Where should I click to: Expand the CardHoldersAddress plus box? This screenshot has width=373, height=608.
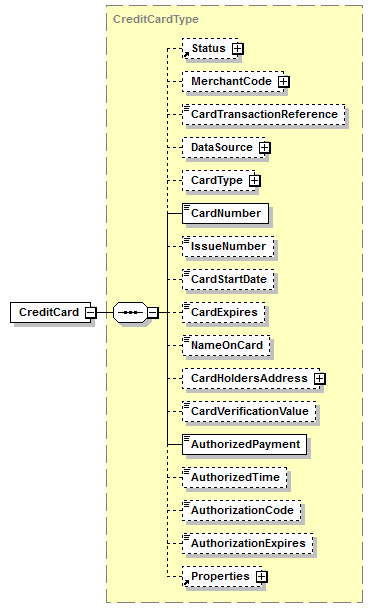coord(319,379)
